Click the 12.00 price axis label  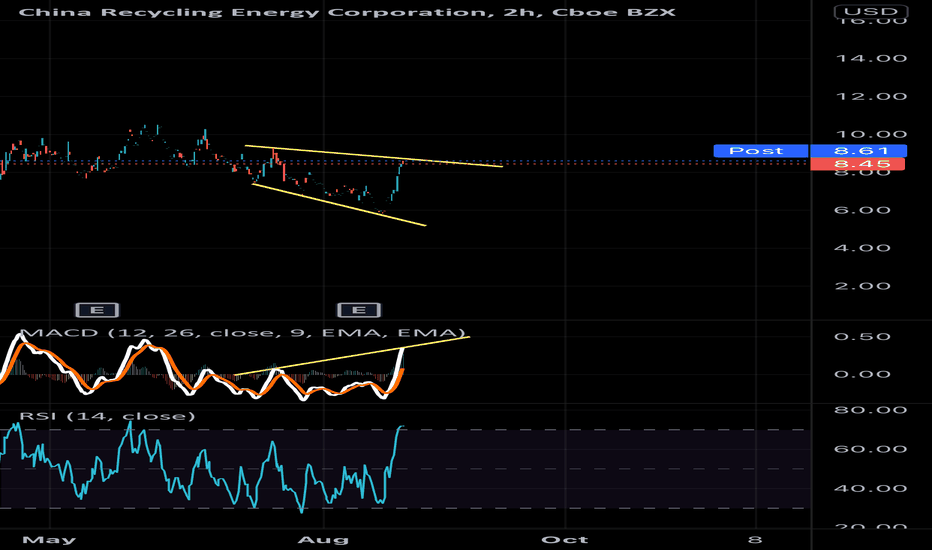point(871,96)
